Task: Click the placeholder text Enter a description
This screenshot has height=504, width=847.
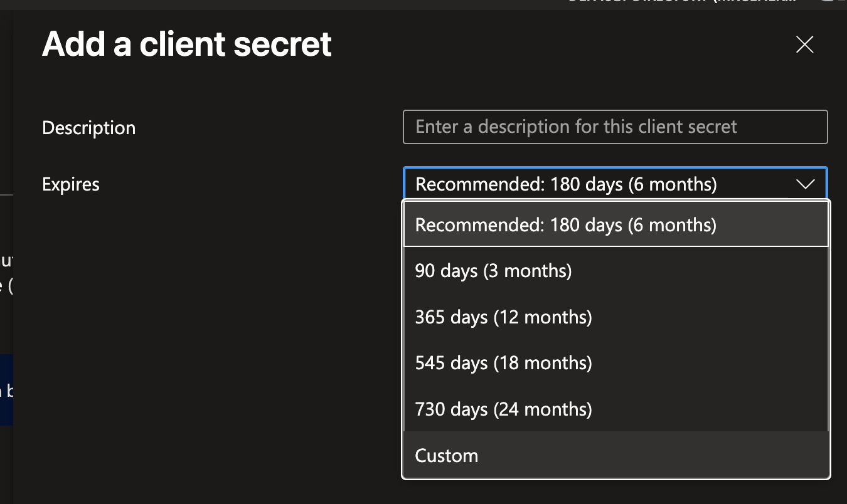Action: click(576, 127)
